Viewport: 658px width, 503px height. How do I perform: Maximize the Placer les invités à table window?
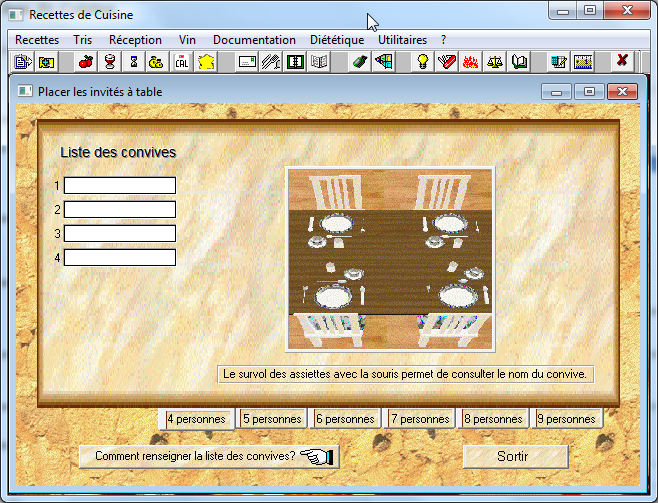pyautogui.click(x=589, y=91)
